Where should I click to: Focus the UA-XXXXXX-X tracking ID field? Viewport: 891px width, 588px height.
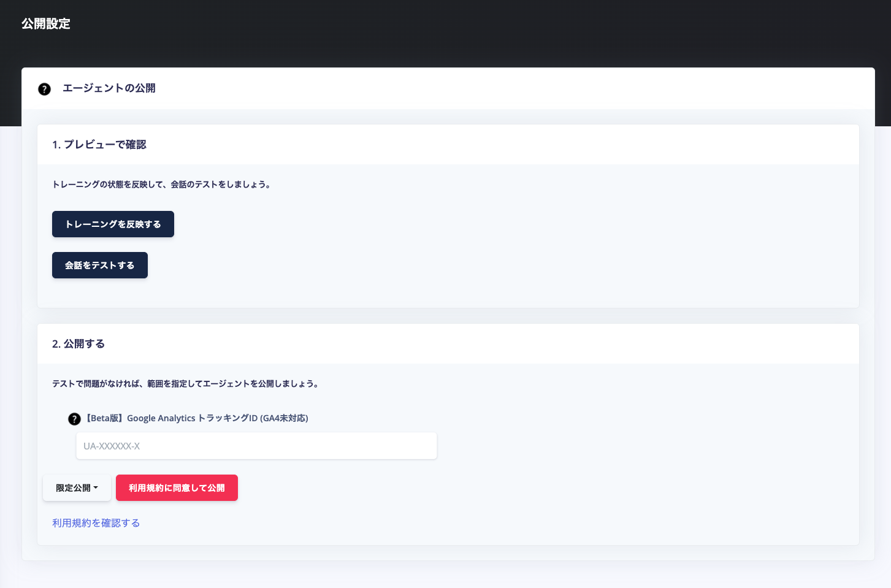[x=256, y=446]
